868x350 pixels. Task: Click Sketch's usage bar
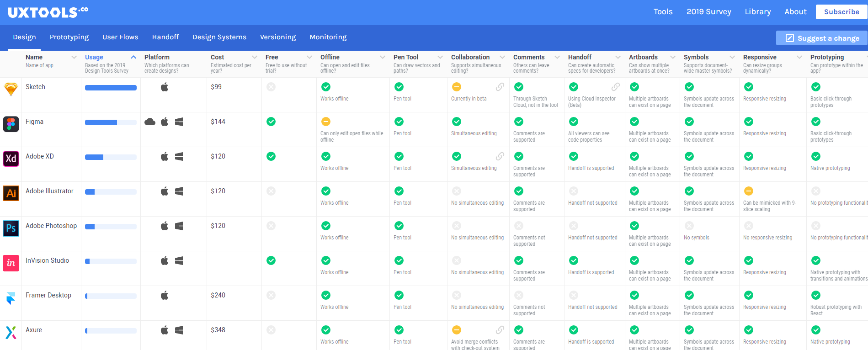coord(111,88)
